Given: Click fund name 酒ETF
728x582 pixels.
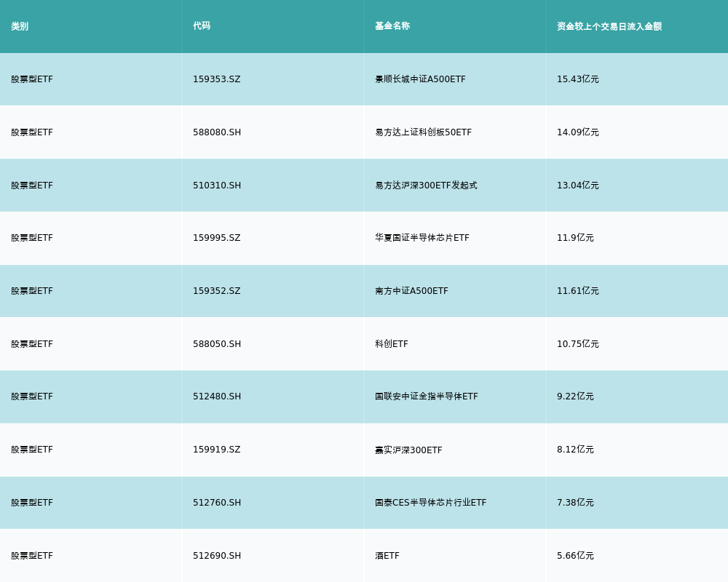Looking at the screenshot, I should pos(387,556).
